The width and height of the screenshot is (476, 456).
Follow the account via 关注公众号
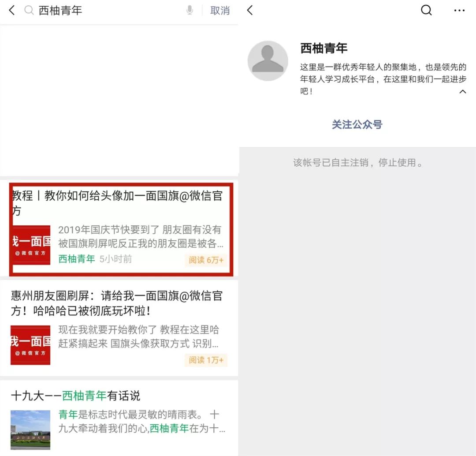tap(357, 124)
